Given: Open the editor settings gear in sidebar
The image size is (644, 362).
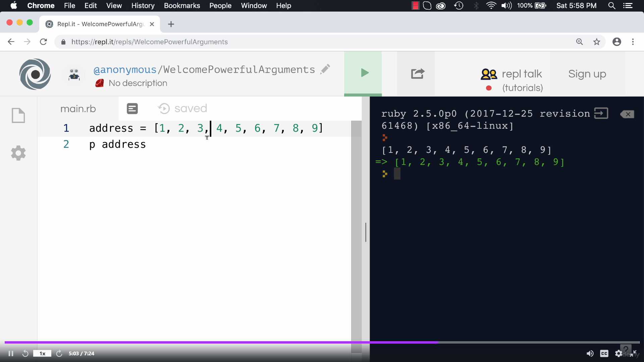Looking at the screenshot, I should [x=18, y=153].
